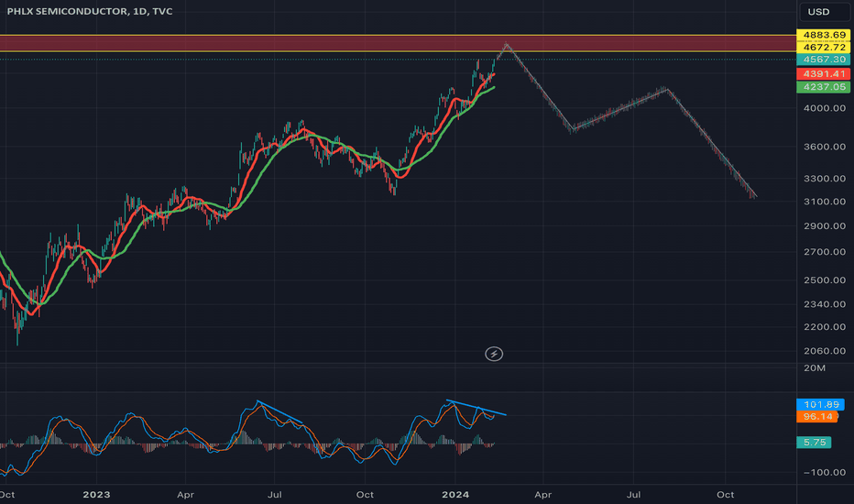Click the Jul label next to 2023 on the time axis
The image size is (854, 504).
point(274,495)
